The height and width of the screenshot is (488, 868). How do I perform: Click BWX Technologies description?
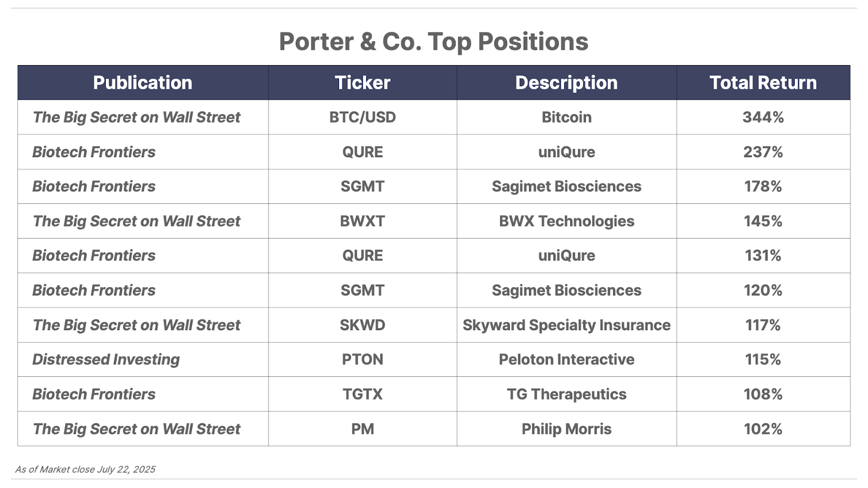pyautogui.click(x=566, y=221)
